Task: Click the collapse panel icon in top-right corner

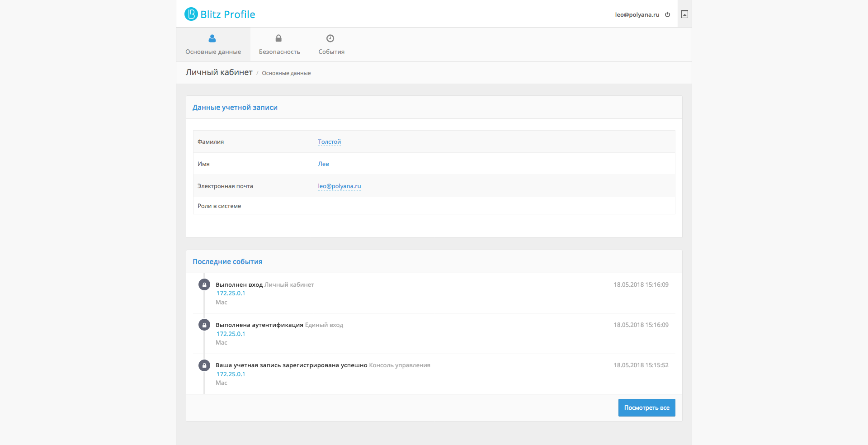Action: 684,14
